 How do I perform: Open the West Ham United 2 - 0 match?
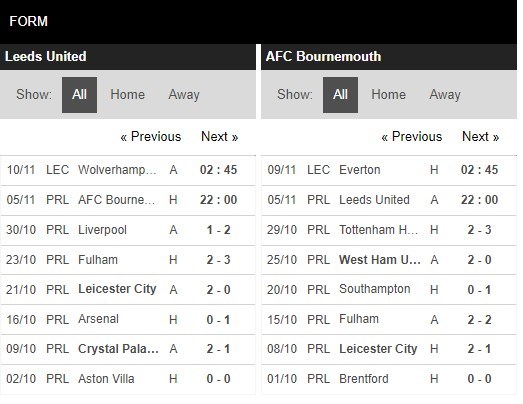389,260
